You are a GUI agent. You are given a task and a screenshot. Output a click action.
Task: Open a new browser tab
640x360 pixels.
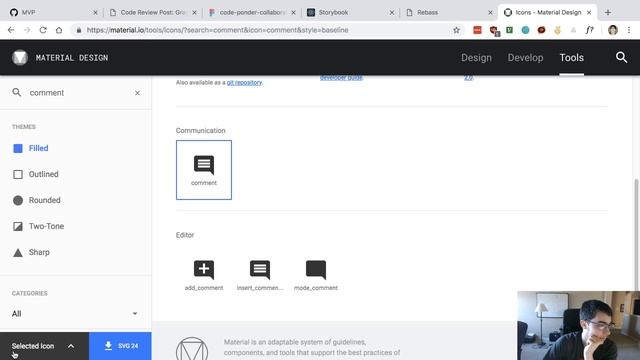(x=608, y=13)
